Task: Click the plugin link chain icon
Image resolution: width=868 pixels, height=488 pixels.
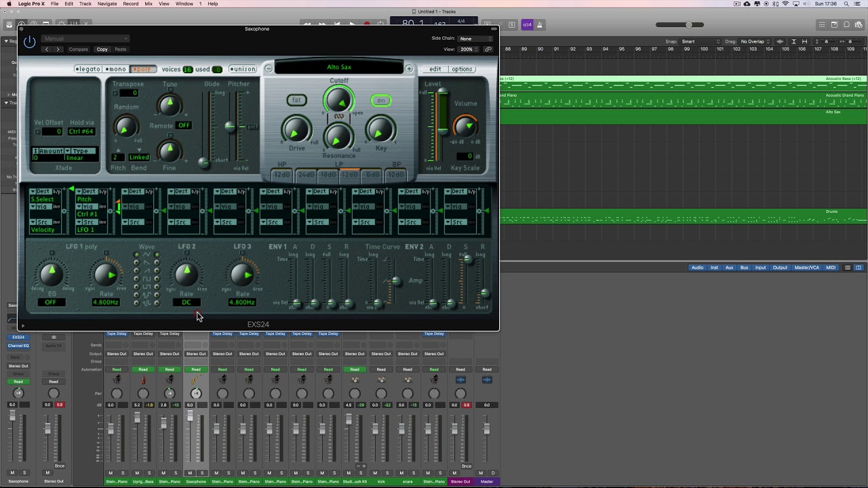Action: (488, 49)
